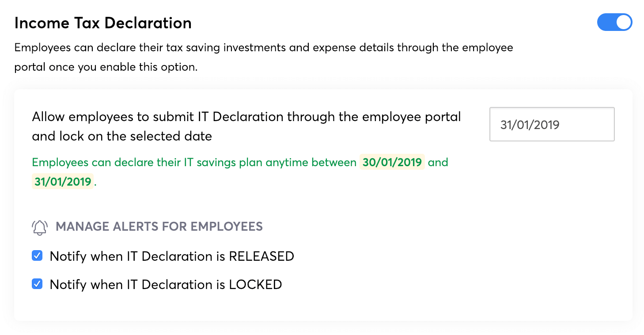Click the green word "and" after 30/01/2019
The height and width of the screenshot is (335, 644).
pos(438,162)
